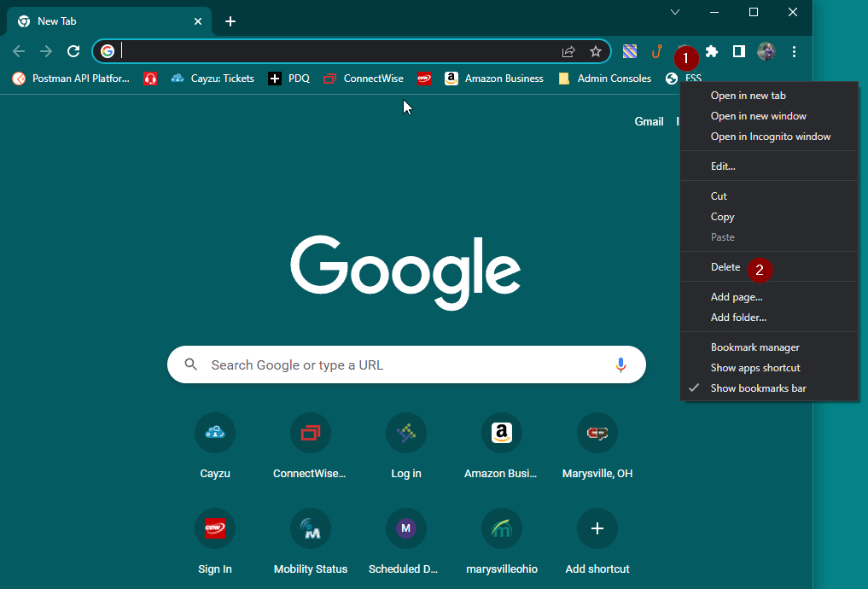Viewport: 868px width, 589px height.
Task: Click the Search Google or type URL box
Action: tap(401, 364)
